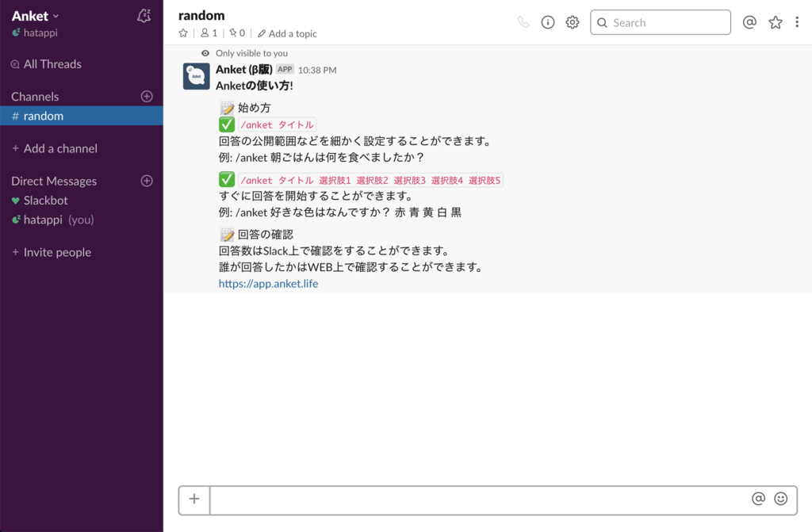
Task: Click 'Only visible to you' notice
Action: pyautogui.click(x=251, y=53)
